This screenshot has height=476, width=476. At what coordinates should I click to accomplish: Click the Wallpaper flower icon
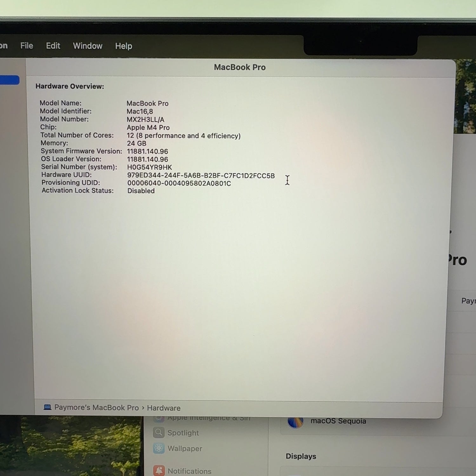(x=159, y=448)
